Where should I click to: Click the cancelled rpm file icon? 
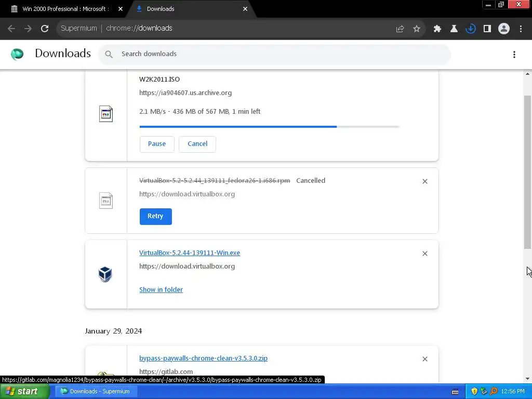click(106, 201)
